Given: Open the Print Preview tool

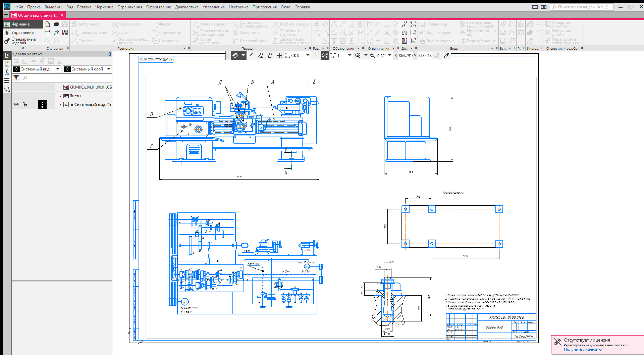Looking at the screenshot, I should (56, 33).
